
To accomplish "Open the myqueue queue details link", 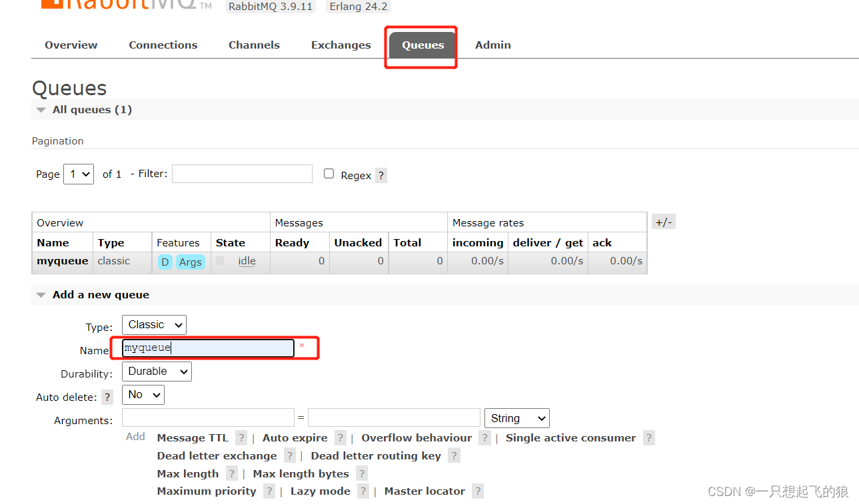I will pos(62,262).
